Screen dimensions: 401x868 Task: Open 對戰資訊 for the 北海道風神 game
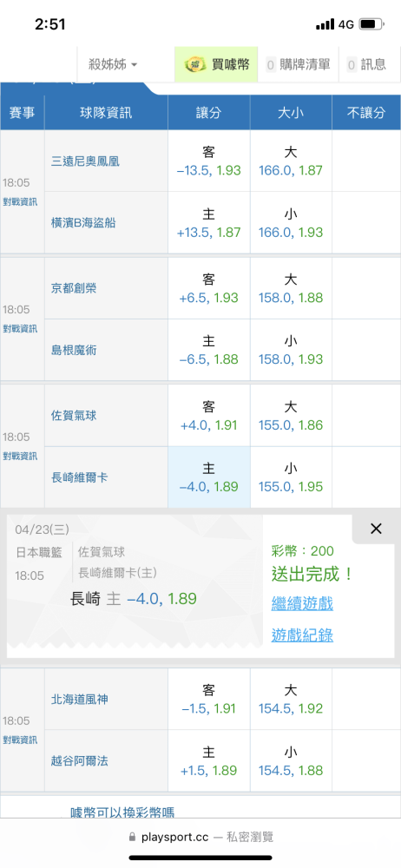(20, 740)
